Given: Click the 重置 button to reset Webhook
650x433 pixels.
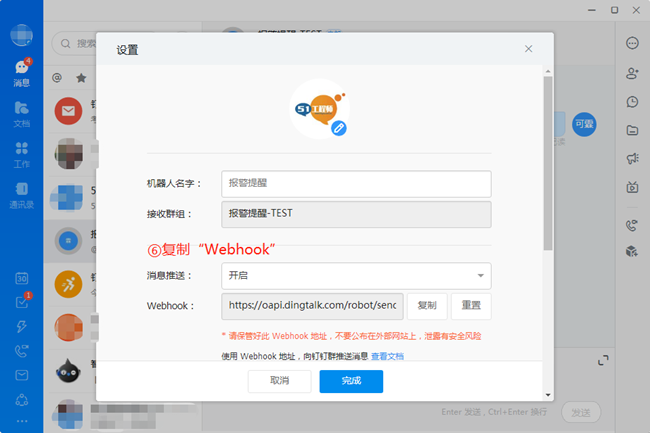Looking at the screenshot, I should pyautogui.click(x=471, y=306).
